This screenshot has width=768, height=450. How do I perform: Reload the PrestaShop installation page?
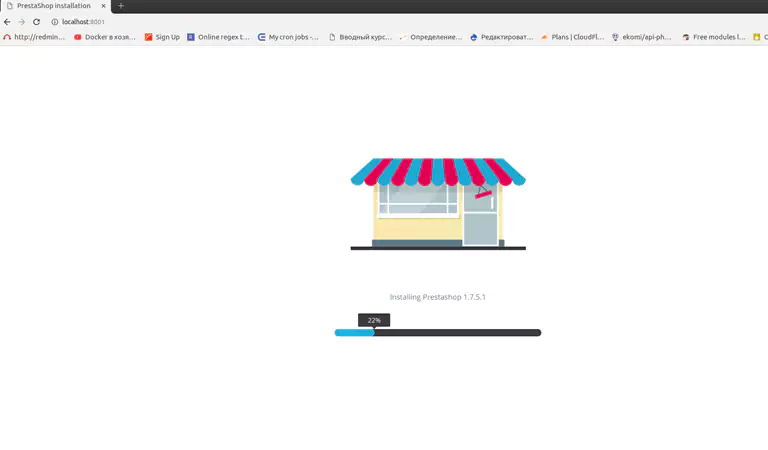click(37, 21)
